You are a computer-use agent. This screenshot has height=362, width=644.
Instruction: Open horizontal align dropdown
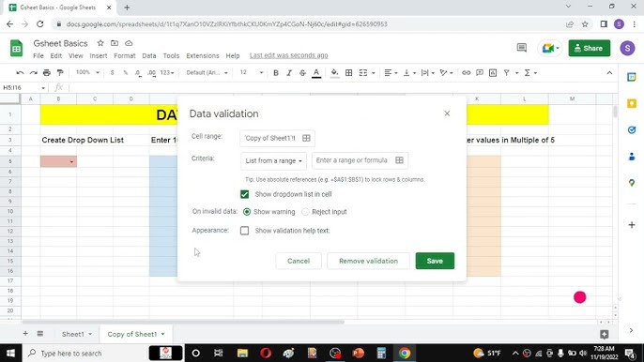pos(391,72)
